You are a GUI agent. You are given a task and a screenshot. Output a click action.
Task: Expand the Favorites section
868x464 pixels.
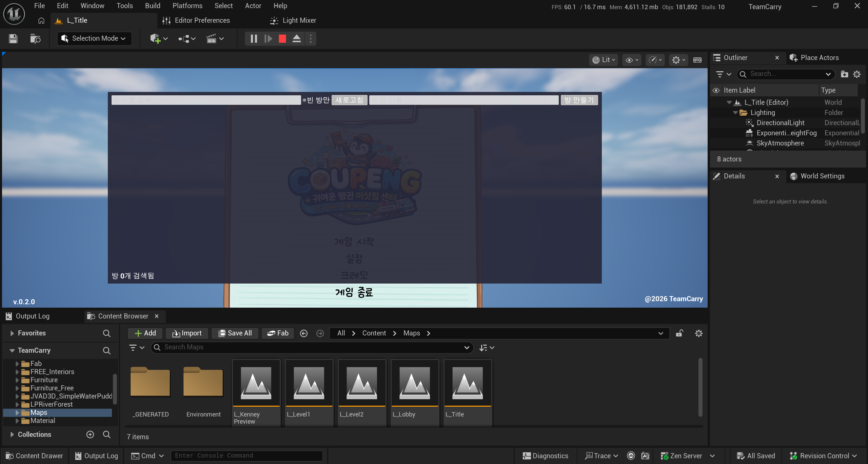click(12, 333)
